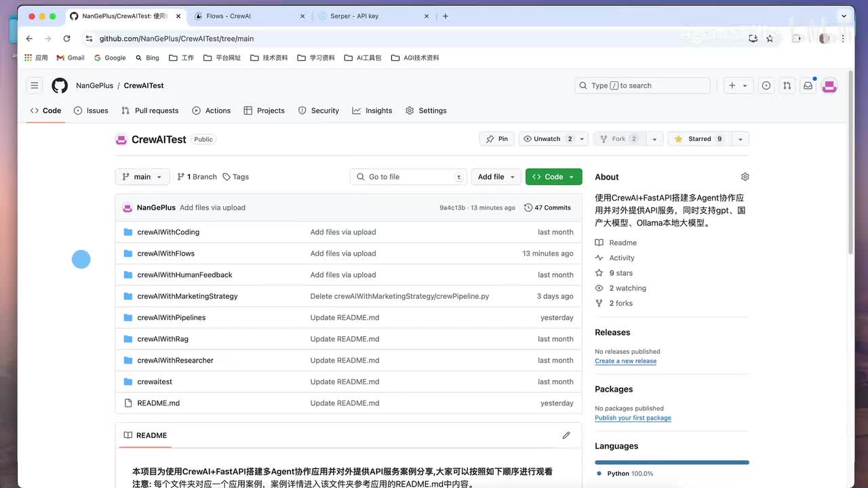Switch to the Flows - CrewAI browser tab

[x=250, y=16]
